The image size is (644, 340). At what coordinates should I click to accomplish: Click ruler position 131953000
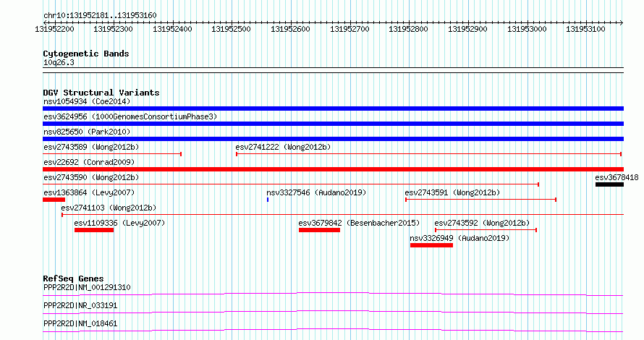[x=527, y=29]
